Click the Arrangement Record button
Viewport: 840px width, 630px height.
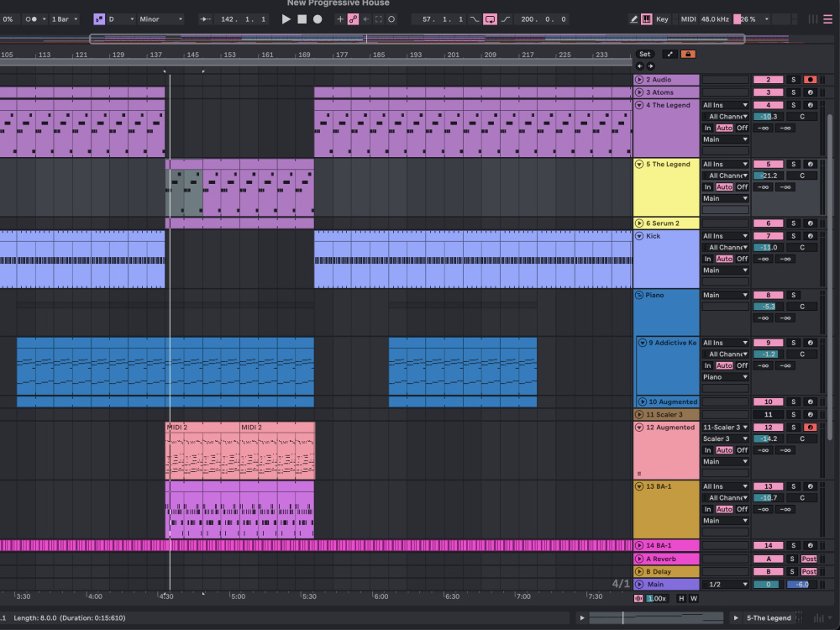(318, 19)
